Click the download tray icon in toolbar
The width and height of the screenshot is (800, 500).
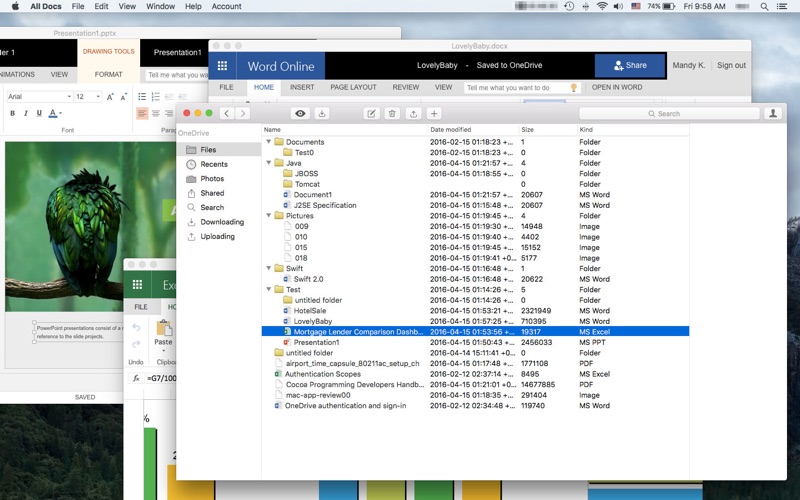click(321, 113)
